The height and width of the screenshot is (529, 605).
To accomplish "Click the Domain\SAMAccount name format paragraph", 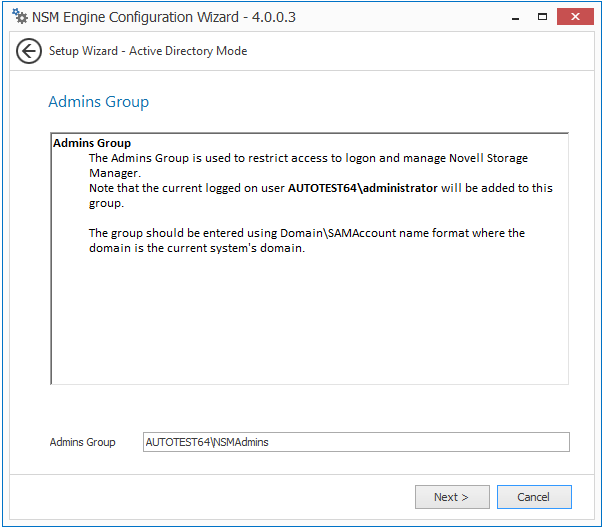I will click(x=306, y=233).
